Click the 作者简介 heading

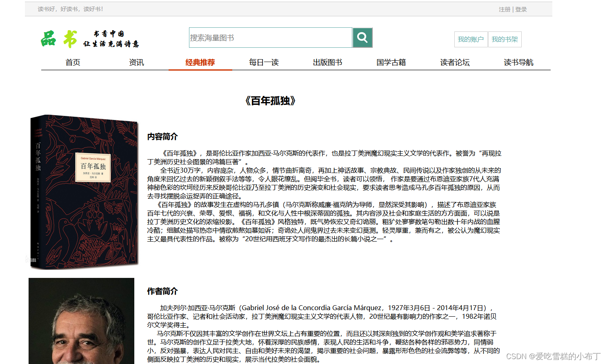(162, 291)
